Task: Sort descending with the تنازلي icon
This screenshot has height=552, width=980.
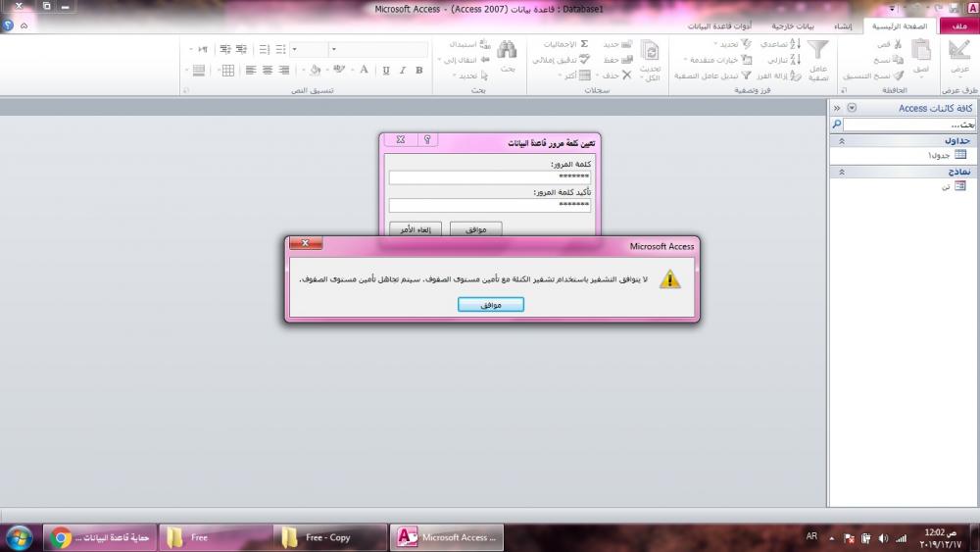Action: pyautogui.click(x=795, y=60)
